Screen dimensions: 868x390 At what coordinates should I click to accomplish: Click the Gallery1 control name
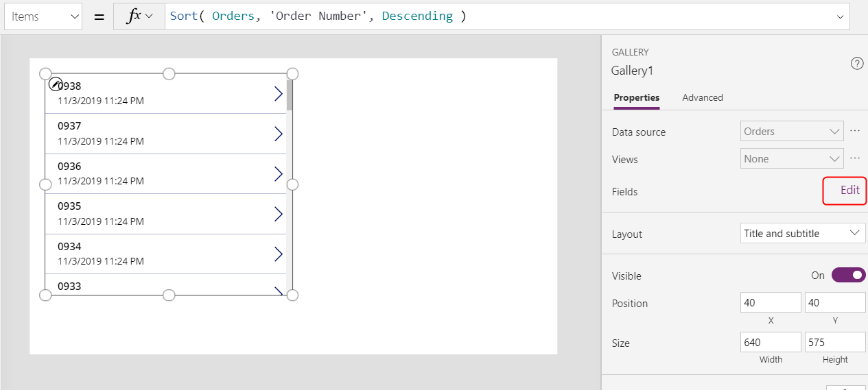(x=633, y=71)
